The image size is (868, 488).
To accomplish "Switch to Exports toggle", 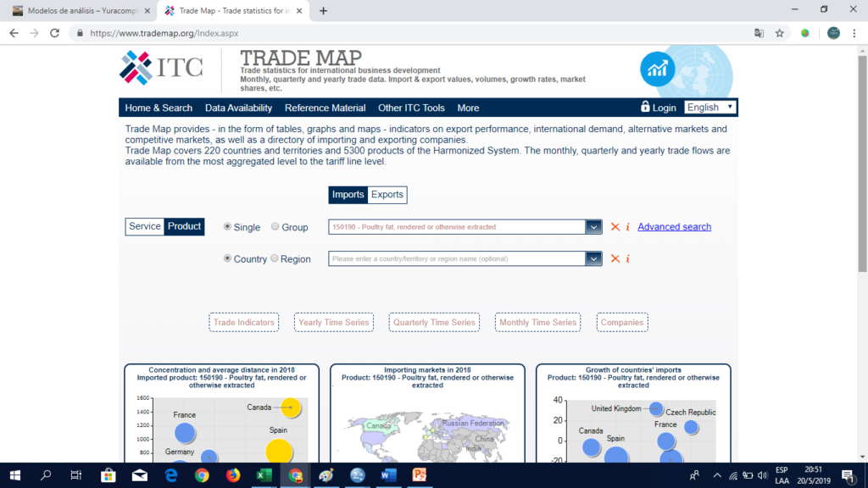I will [x=387, y=195].
